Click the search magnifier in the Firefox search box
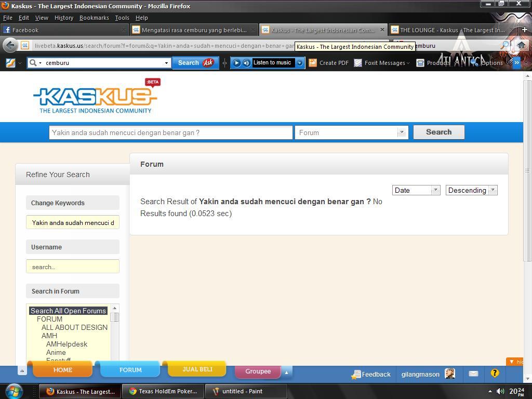This screenshot has width=532, height=399. (505, 45)
